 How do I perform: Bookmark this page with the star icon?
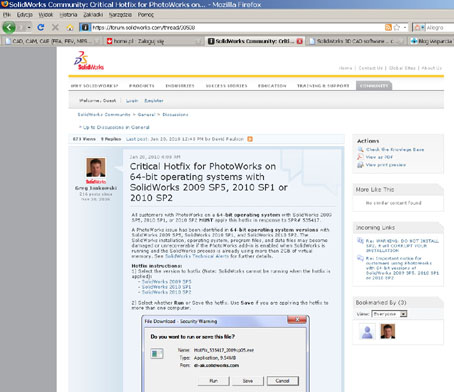[397, 27]
